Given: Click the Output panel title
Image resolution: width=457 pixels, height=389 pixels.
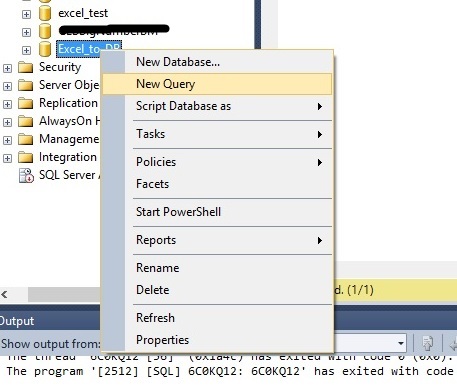Looking at the screenshot, I should pos(17,321).
